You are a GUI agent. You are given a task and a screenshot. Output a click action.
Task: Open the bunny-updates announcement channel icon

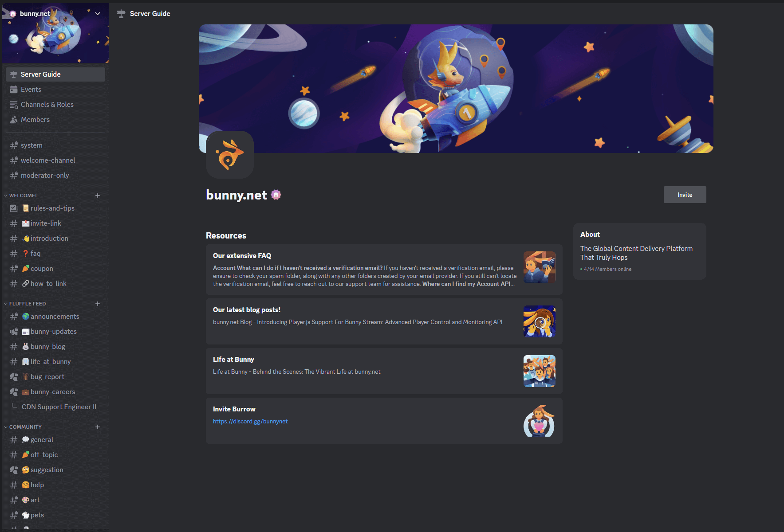[x=14, y=332]
